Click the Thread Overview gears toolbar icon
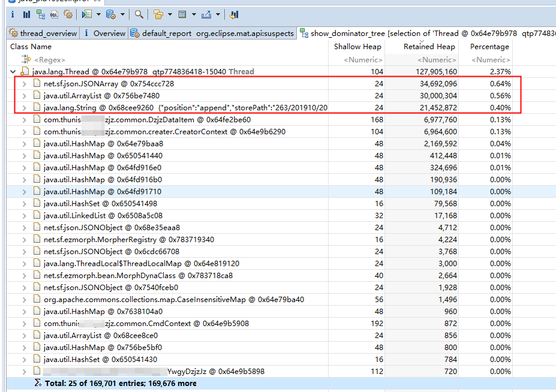The image size is (556, 392). click(x=68, y=14)
